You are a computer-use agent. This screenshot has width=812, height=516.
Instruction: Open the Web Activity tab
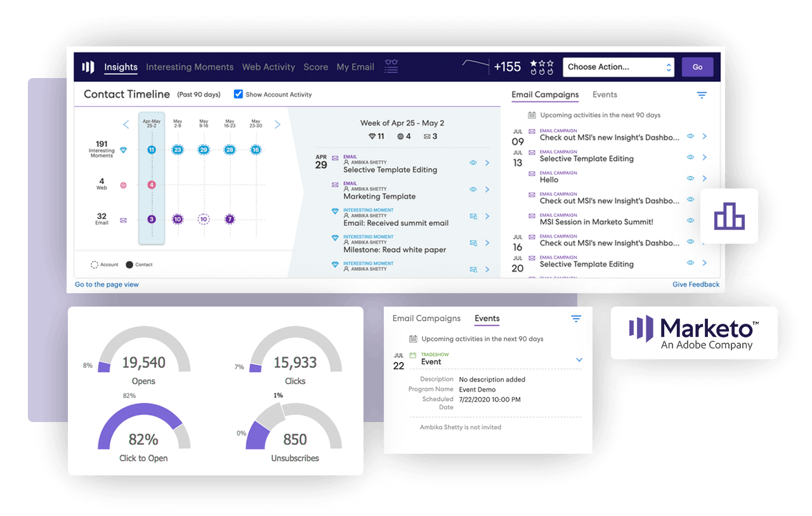[268, 67]
